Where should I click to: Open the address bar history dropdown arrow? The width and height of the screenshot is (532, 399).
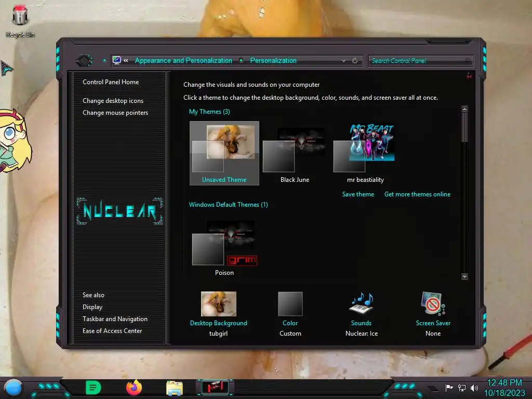344,61
